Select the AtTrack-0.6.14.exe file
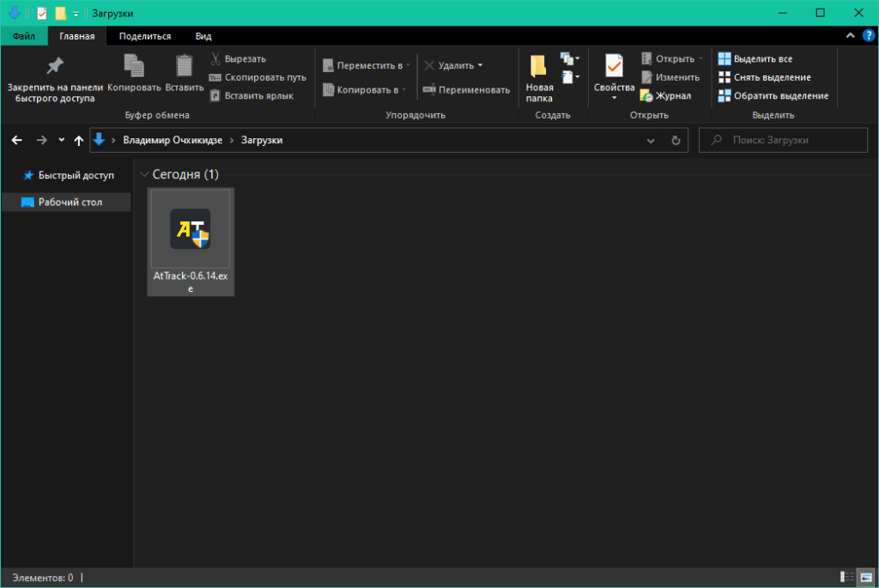Image resolution: width=879 pixels, height=588 pixels. click(191, 242)
